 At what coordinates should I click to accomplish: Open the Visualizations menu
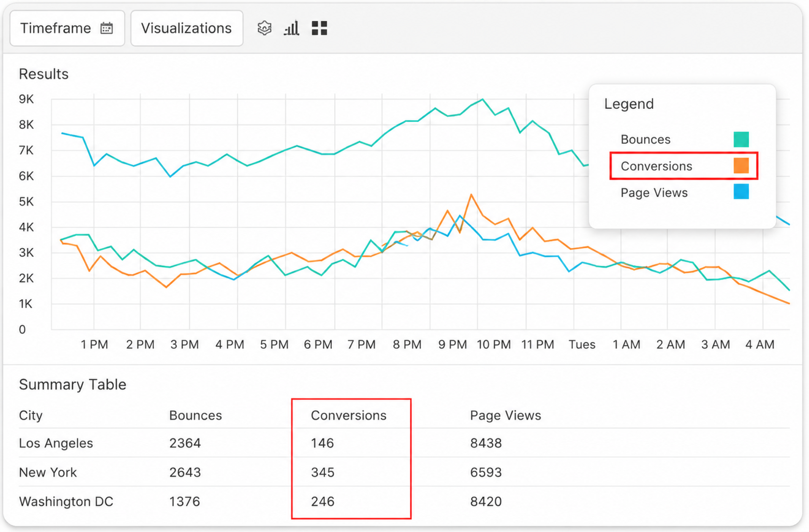click(187, 28)
